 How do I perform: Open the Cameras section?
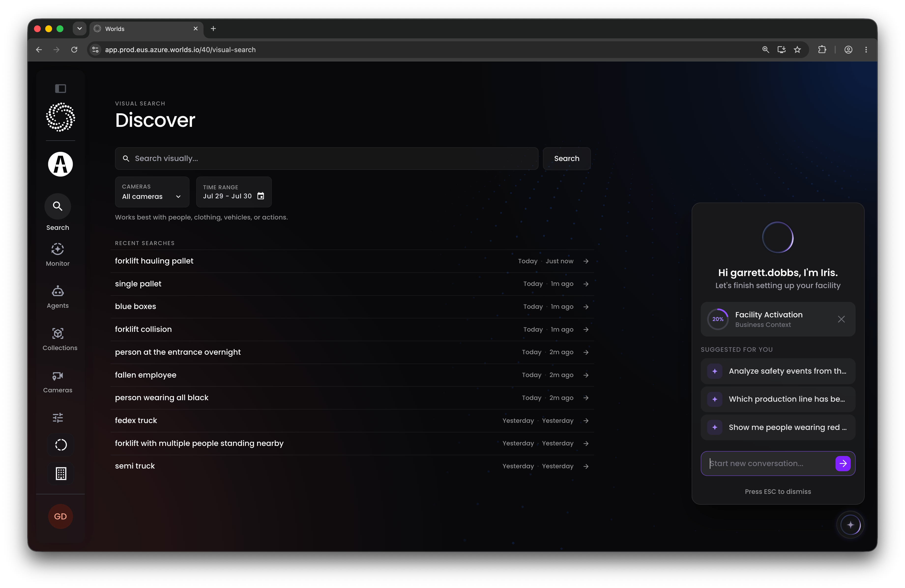tap(58, 382)
